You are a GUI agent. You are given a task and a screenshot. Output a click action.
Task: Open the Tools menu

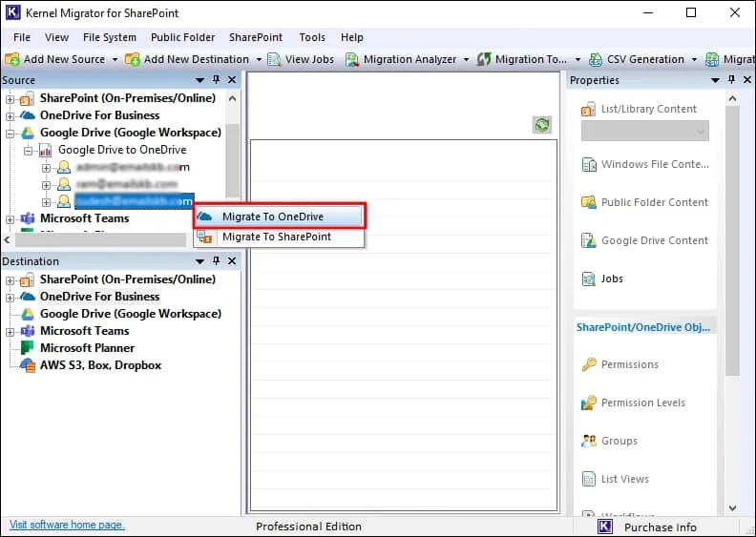(312, 37)
